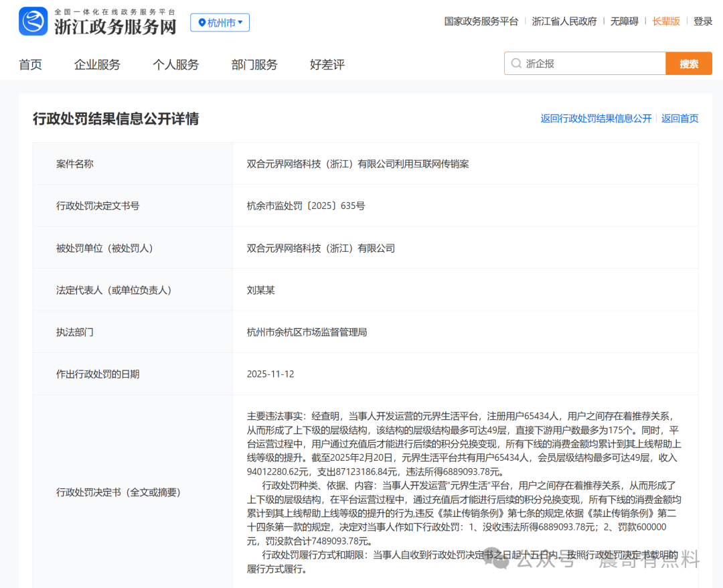Click the 法定代表人（或单位负责人） label
Screen dimensions: 723x588
point(114,290)
